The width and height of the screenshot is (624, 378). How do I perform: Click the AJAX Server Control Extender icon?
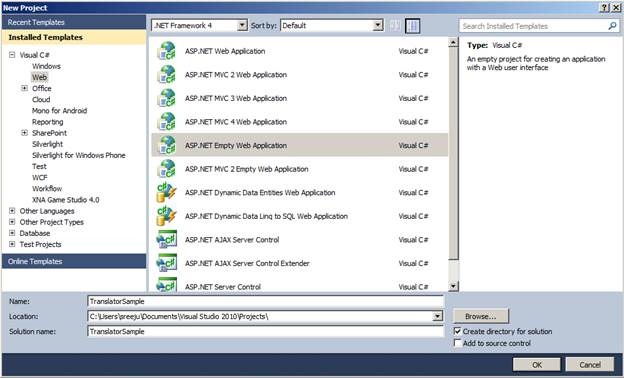167,263
